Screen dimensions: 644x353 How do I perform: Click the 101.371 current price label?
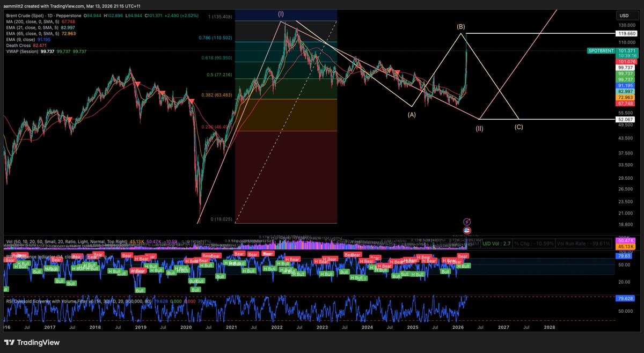(x=626, y=50)
